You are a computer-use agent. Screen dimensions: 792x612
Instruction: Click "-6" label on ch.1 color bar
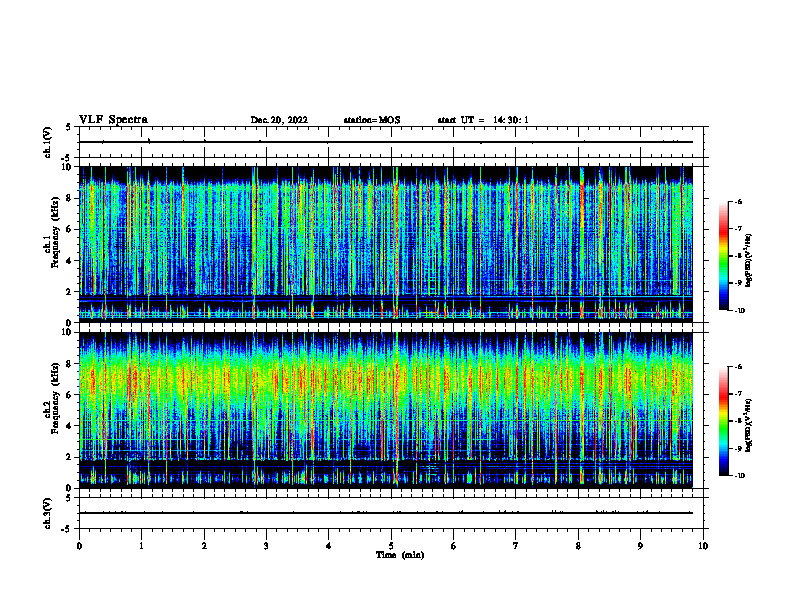[x=738, y=201]
